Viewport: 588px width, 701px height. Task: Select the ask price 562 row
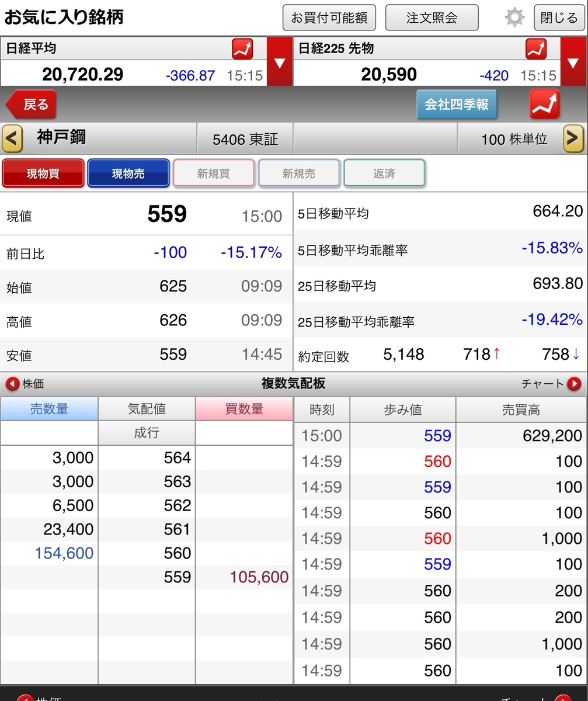[146, 505]
